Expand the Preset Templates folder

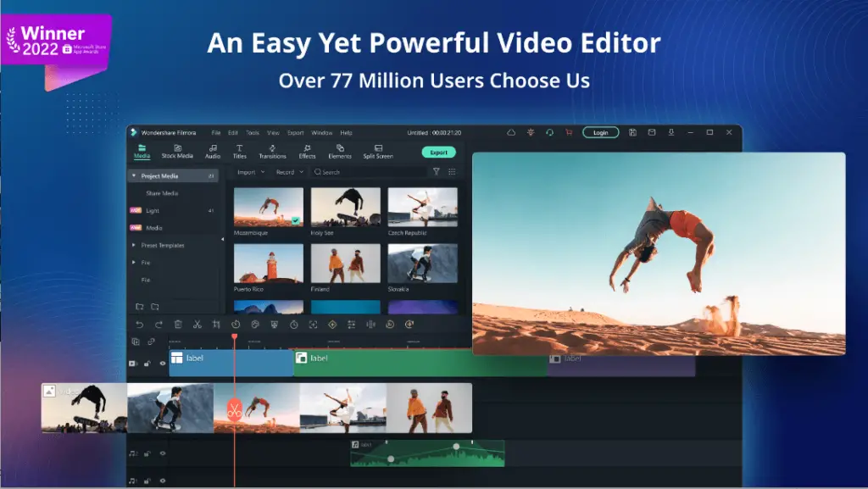click(x=134, y=245)
